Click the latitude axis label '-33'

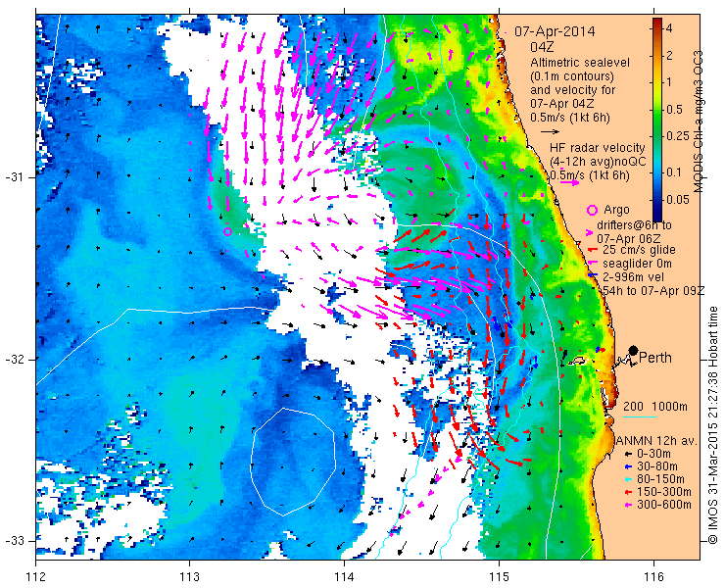tap(14, 541)
